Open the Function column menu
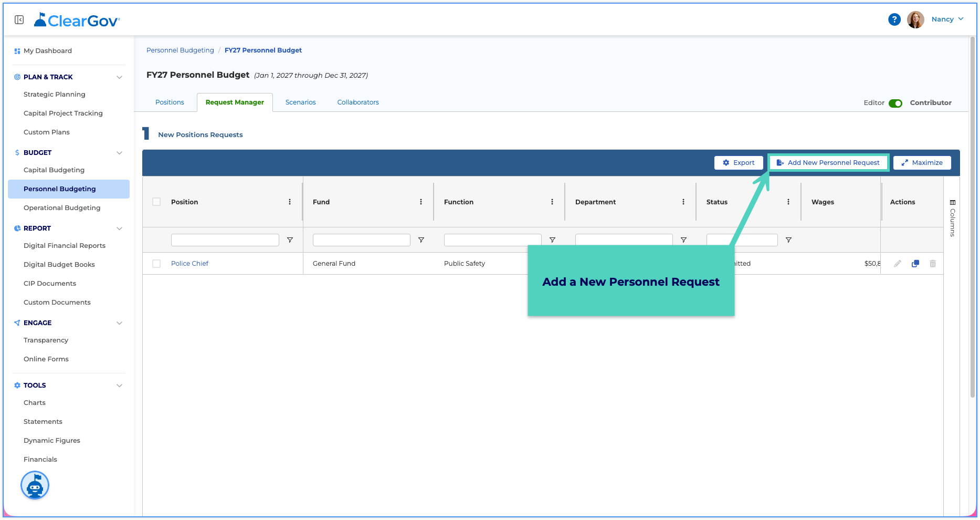980x520 pixels. click(552, 202)
